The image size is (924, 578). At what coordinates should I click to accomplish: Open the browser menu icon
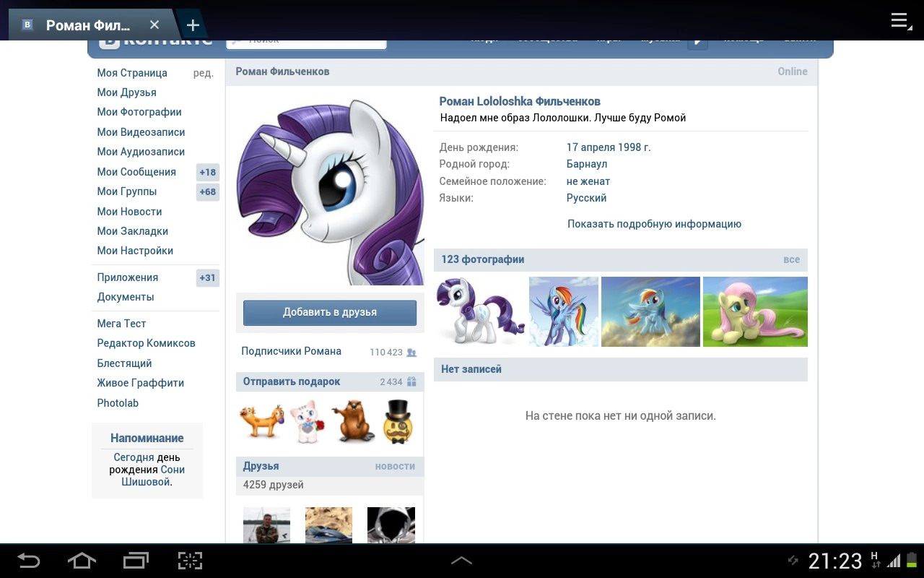pyautogui.click(x=900, y=20)
